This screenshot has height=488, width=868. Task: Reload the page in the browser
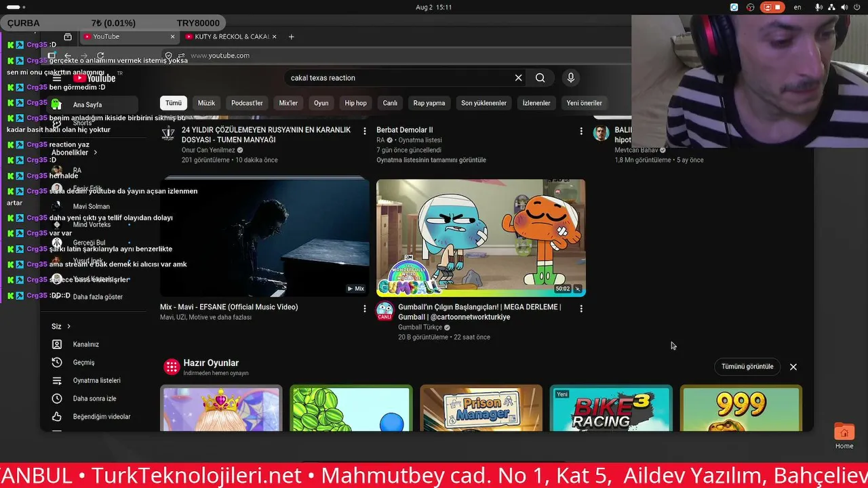pyautogui.click(x=100, y=56)
